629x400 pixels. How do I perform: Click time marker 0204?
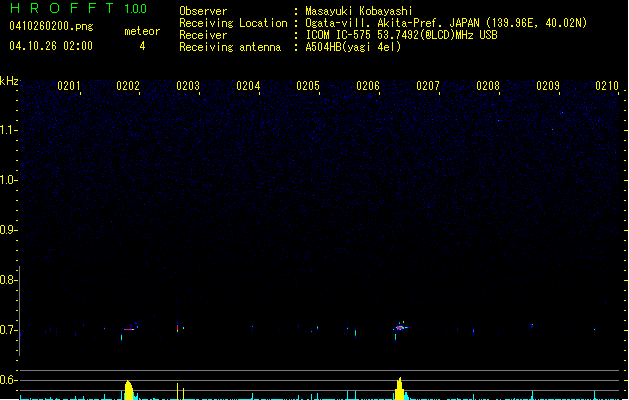[248, 86]
